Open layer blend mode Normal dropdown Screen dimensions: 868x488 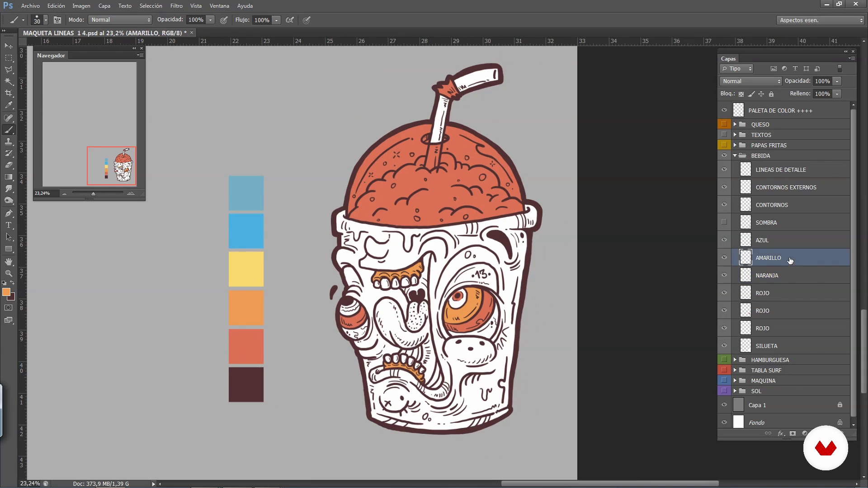tap(750, 81)
